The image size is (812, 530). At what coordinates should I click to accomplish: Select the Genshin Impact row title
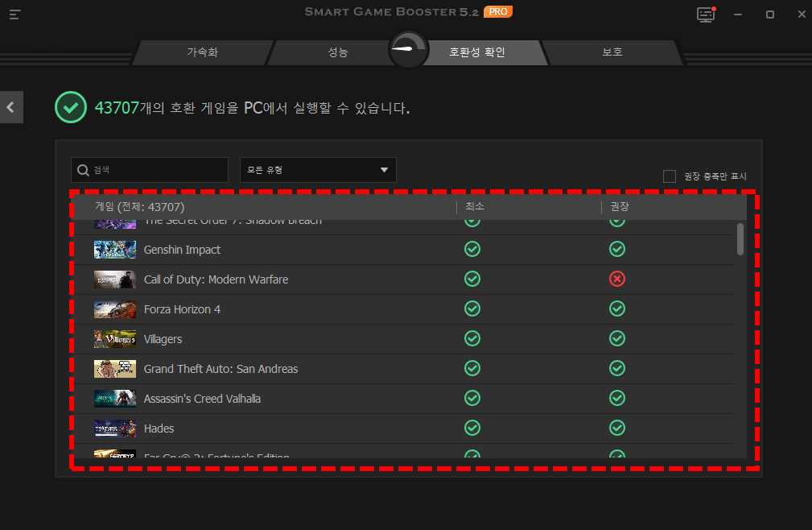(x=182, y=250)
